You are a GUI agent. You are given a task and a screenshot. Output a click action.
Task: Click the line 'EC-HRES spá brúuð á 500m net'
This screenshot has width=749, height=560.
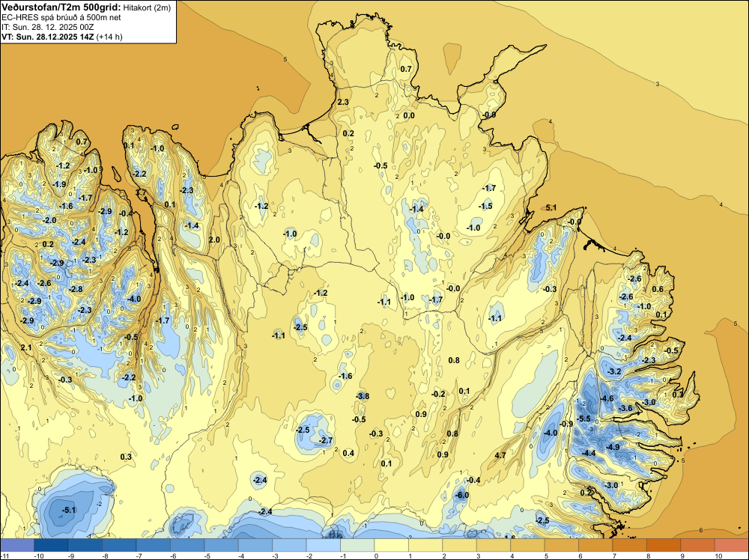[61, 17]
